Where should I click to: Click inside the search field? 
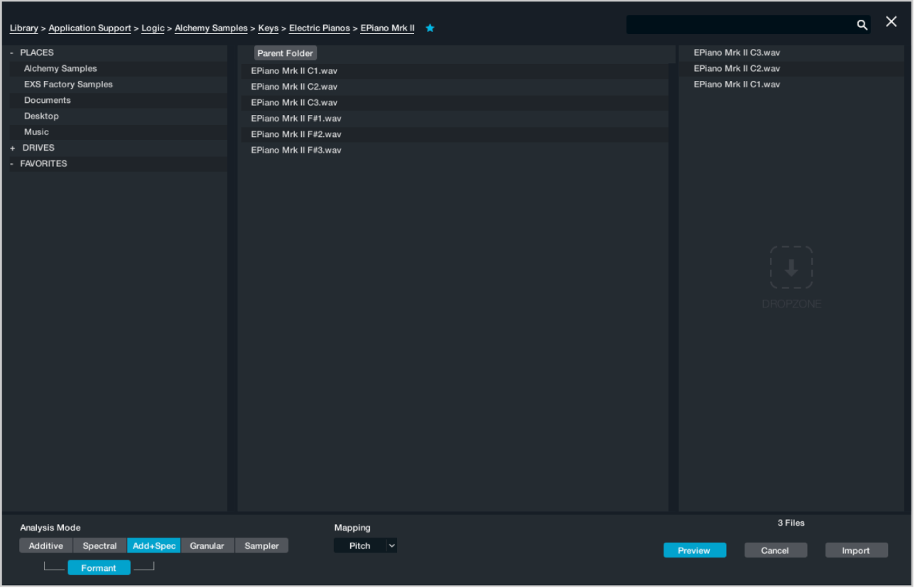[x=739, y=24]
